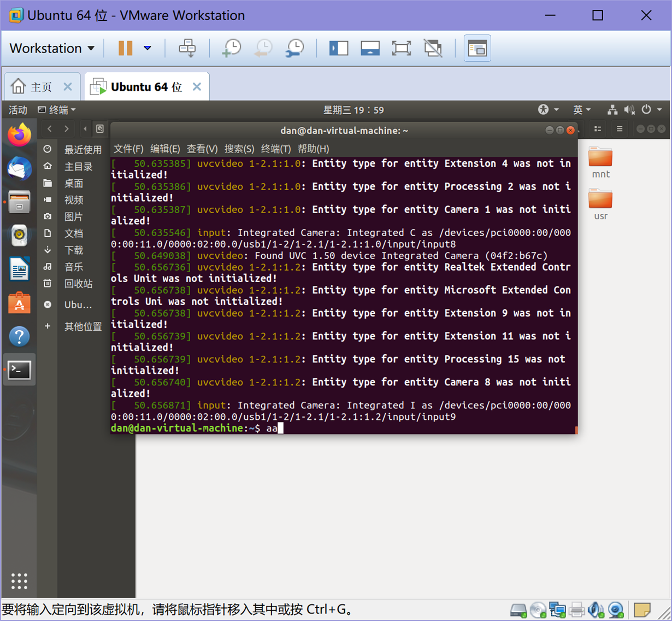Open the terminal 文件(F) menu
The image size is (672, 621).
coord(128,149)
